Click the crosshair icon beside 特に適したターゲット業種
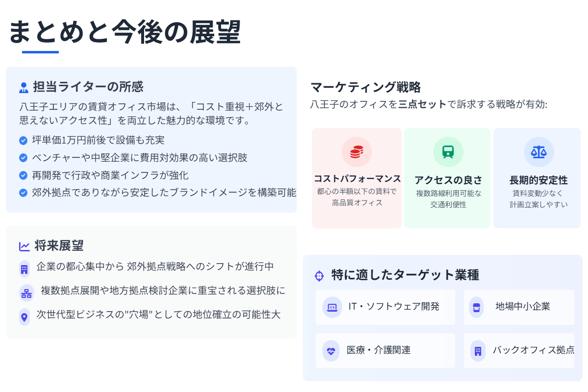This screenshot has width=588, height=392. (319, 276)
